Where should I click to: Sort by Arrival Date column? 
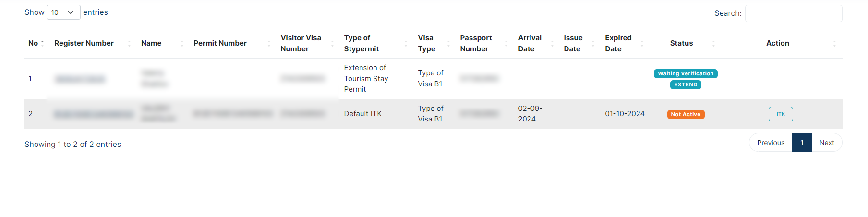[x=536, y=43]
